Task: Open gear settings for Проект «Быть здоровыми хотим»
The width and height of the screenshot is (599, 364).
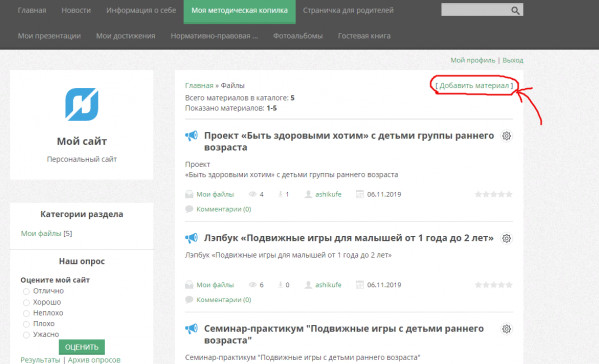Action: 507,136
